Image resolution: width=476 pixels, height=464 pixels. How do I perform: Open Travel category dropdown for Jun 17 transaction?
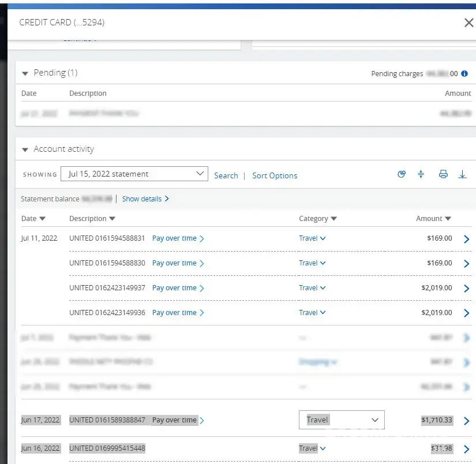coord(342,420)
